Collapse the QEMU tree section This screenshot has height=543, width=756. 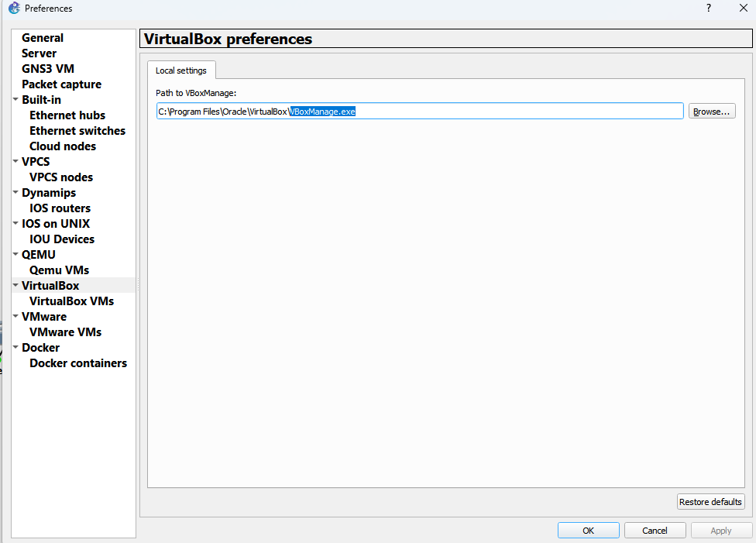pos(15,253)
